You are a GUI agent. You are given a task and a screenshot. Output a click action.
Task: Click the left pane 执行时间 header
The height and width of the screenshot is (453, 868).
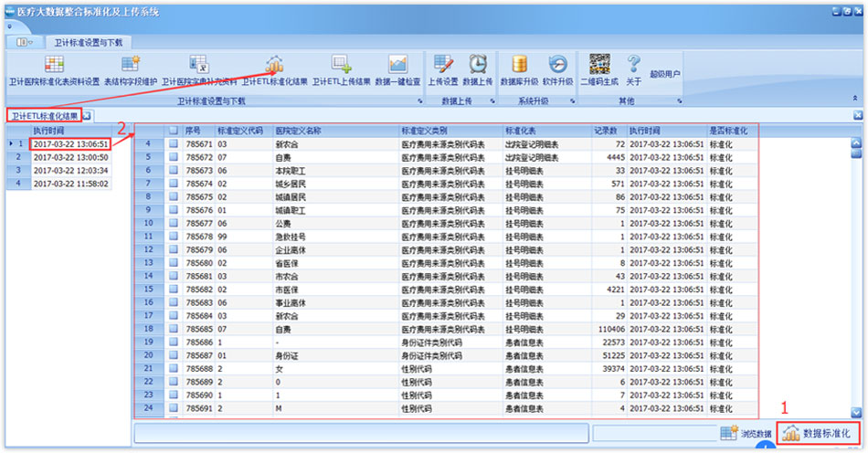[x=70, y=132]
